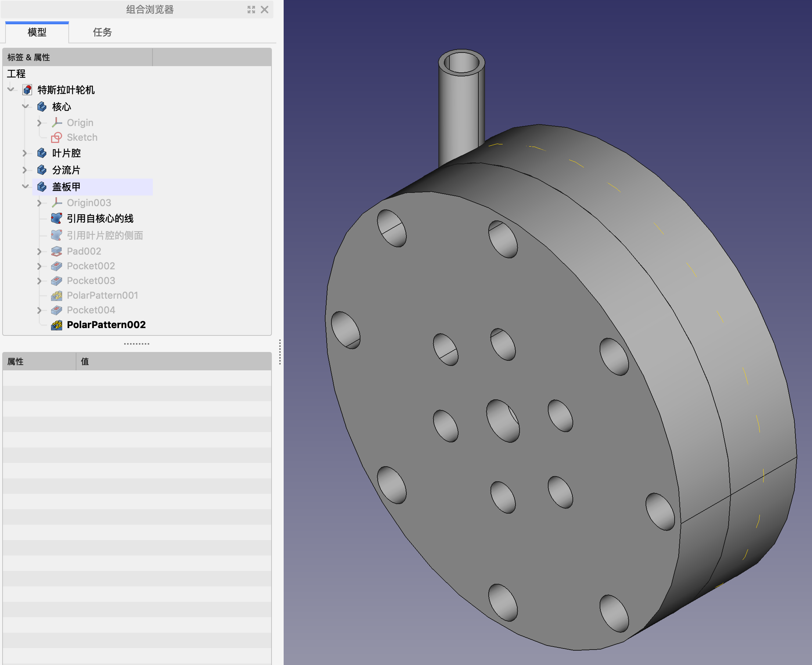Viewport: 812px width, 665px height.
Task: Select PolarPattern001 in the tree
Action: (102, 295)
